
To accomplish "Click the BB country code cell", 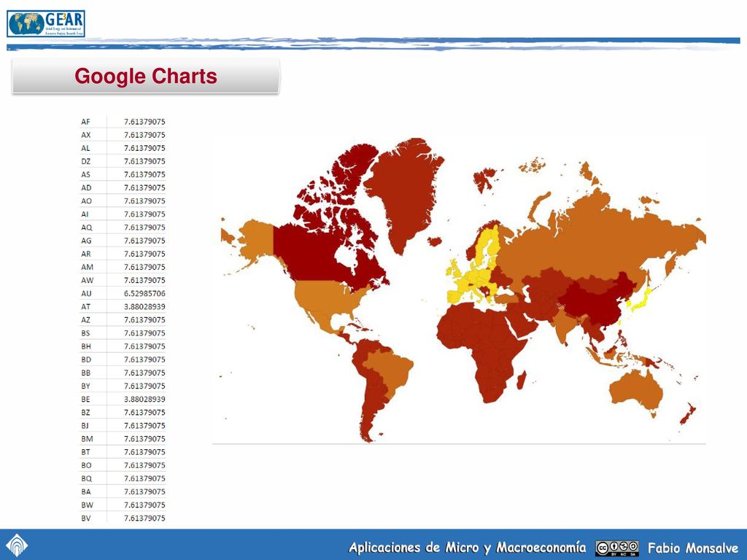I will click(x=86, y=373).
